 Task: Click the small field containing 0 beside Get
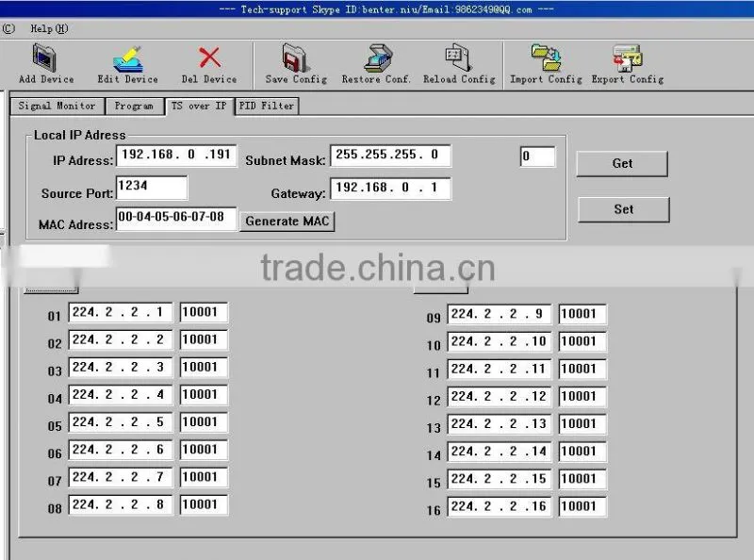(537, 156)
